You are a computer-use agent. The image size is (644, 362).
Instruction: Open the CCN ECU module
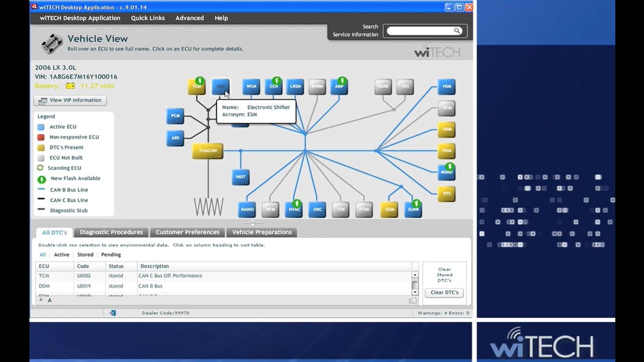point(274,86)
